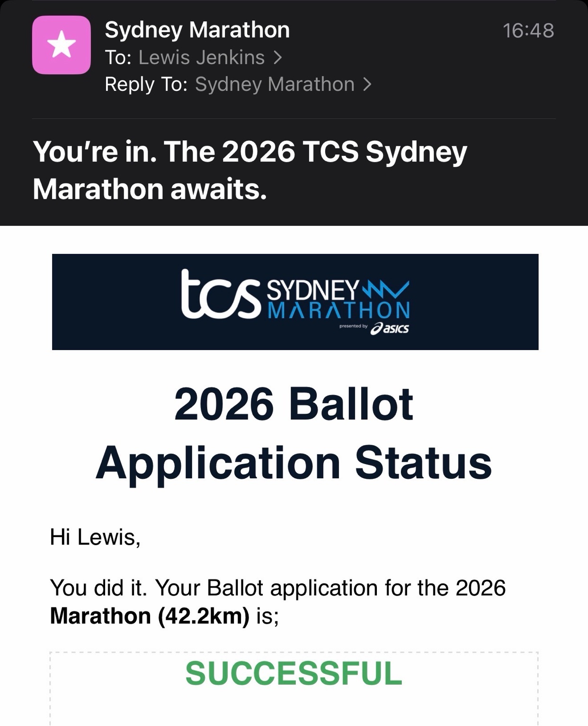Click the bold Marathon (42.2km) text

(150, 616)
